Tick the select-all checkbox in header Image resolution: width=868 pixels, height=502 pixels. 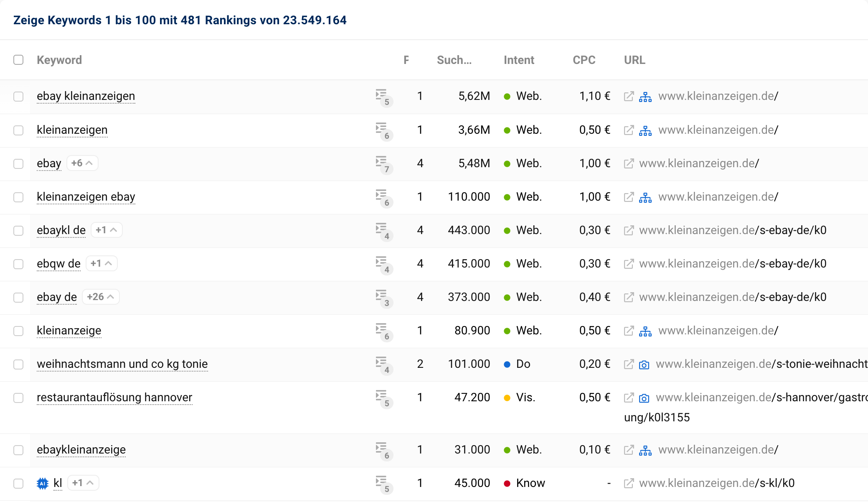tap(18, 60)
